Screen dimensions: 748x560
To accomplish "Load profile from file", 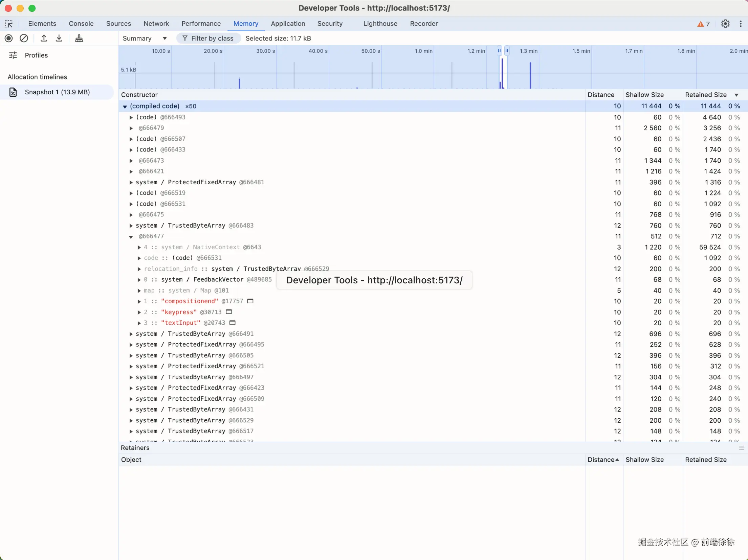I will pos(44,38).
